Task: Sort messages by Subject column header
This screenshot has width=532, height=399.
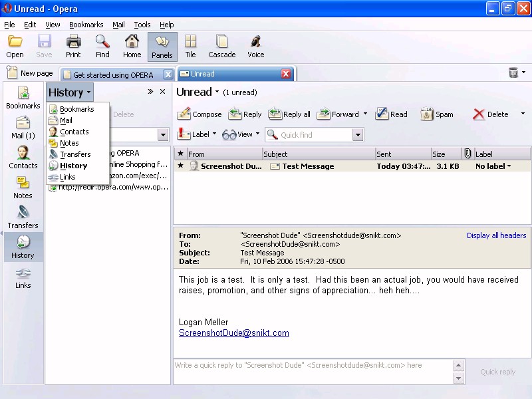Action: click(318, 154)
